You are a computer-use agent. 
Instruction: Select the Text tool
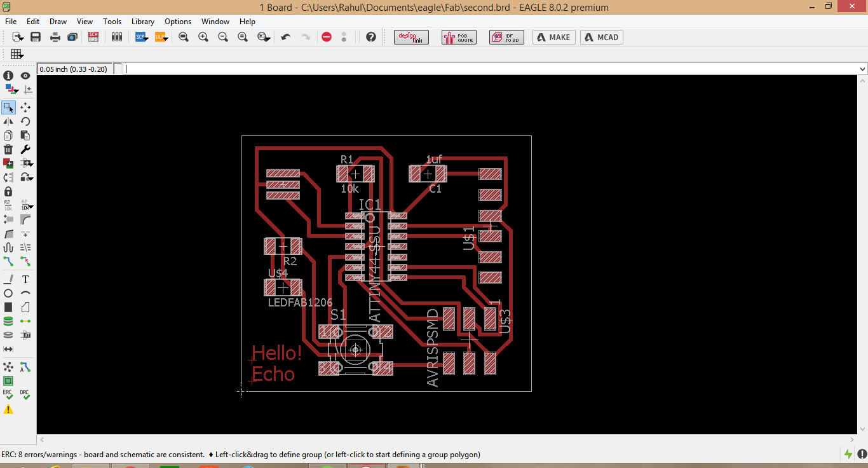[x=25, y=279]
